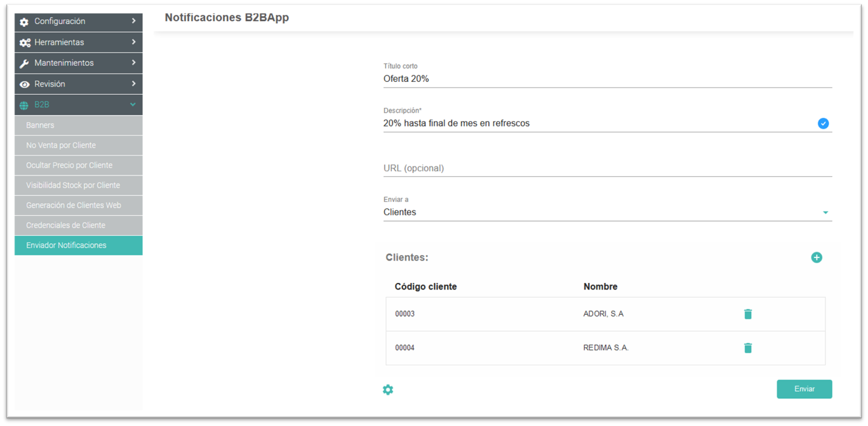Open the Configuración menu
This screenshot has width=868, height=426.
tap(79, 21)
